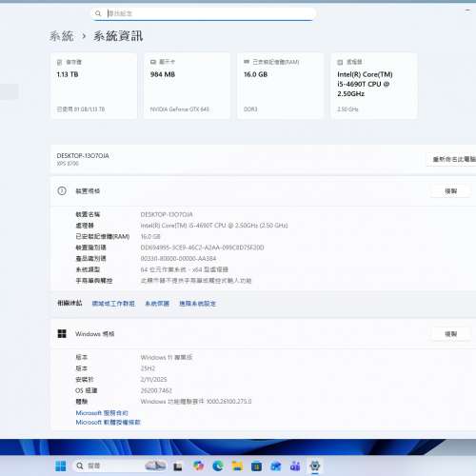Open the search highlight picture in taskbar search
The width and height of the screenshot is (476, 476).
click(x=155, y=466)
